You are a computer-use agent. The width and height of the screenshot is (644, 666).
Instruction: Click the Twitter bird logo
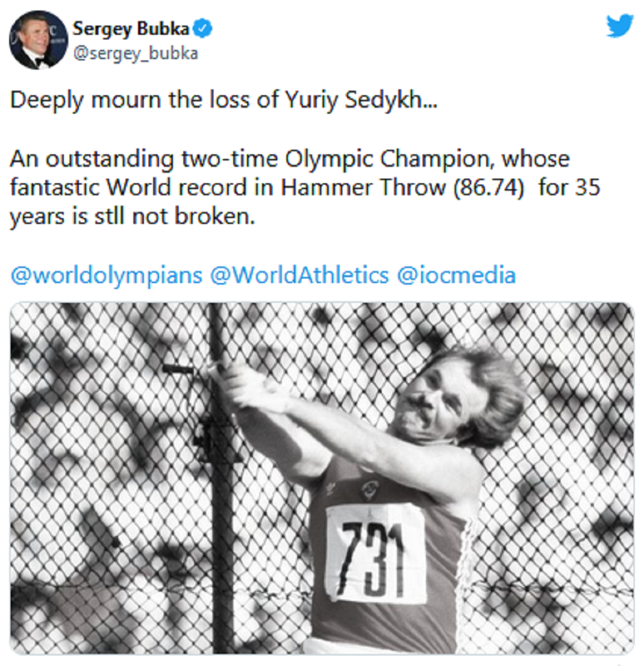pos(619,26)
